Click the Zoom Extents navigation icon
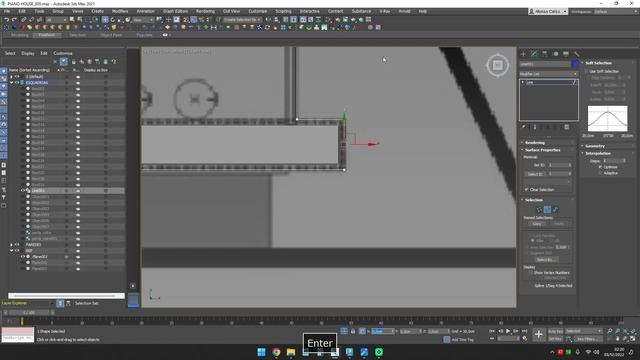Image resolution: width=640 pixels, height=360 pixels. (x=625, y=331)
